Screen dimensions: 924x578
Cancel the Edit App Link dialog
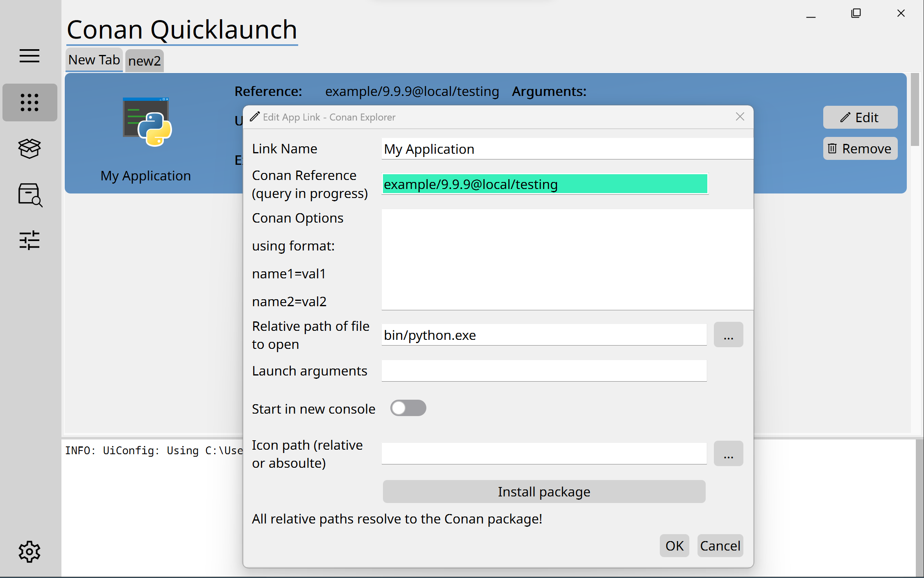(x=720, y=546)
